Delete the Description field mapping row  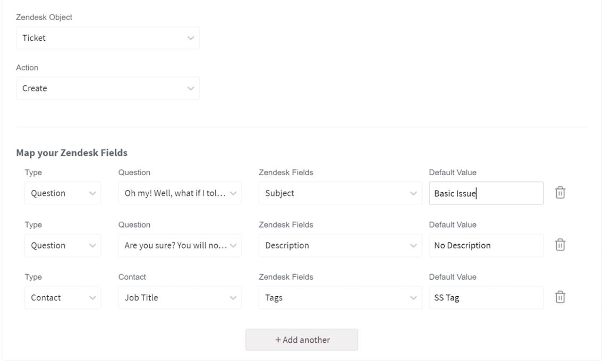click(x=560, y=245)
